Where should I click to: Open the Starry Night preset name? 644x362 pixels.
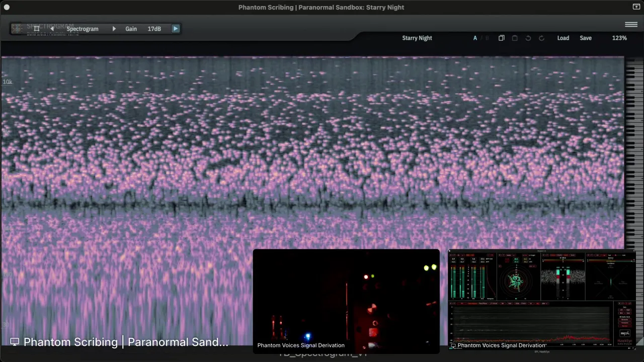point(417,38)
